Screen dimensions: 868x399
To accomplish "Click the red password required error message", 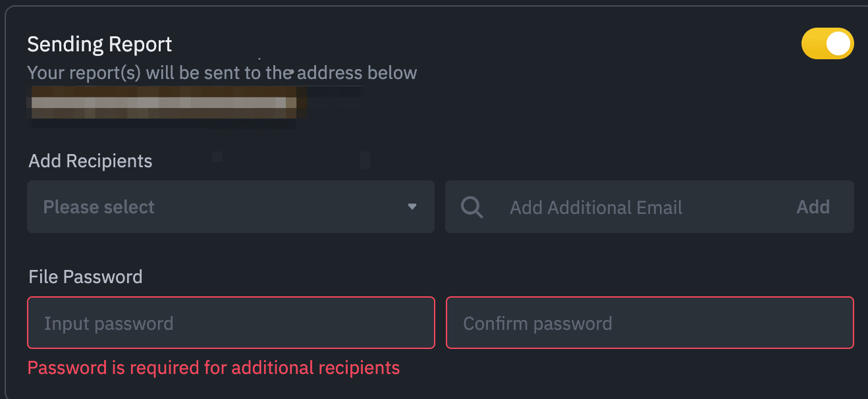I will [x=213, y=367].
